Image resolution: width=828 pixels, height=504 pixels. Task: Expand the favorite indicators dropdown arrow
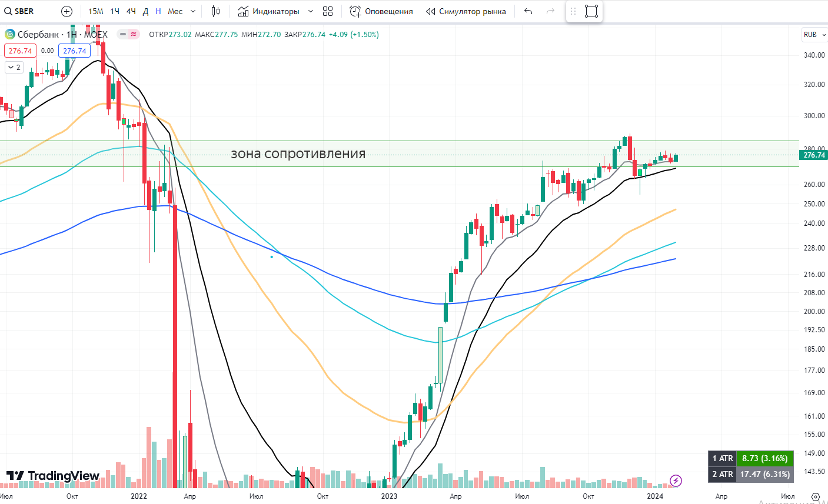(x=311, y=11)
